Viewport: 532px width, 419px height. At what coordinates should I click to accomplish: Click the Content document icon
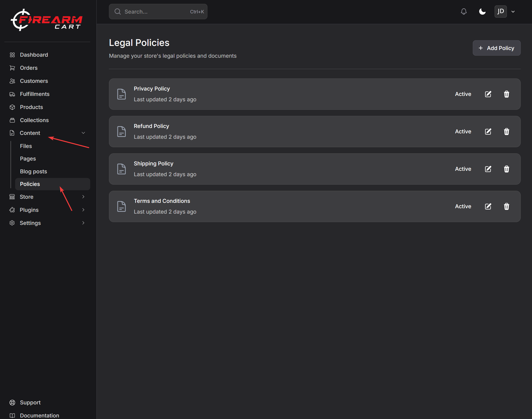(12, 133)
